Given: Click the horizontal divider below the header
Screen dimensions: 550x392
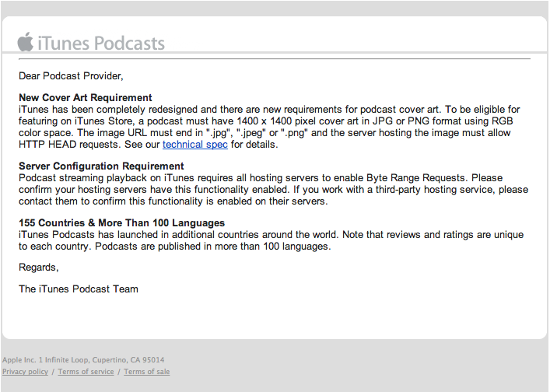Looking at the screenshot, I should pyautogui.click(x=274, y=58).
